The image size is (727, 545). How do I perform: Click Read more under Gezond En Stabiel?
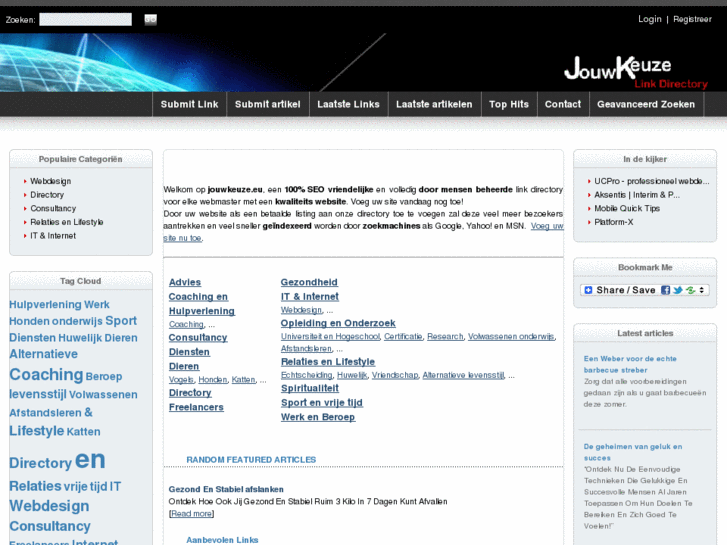click(x=191, y=513)
